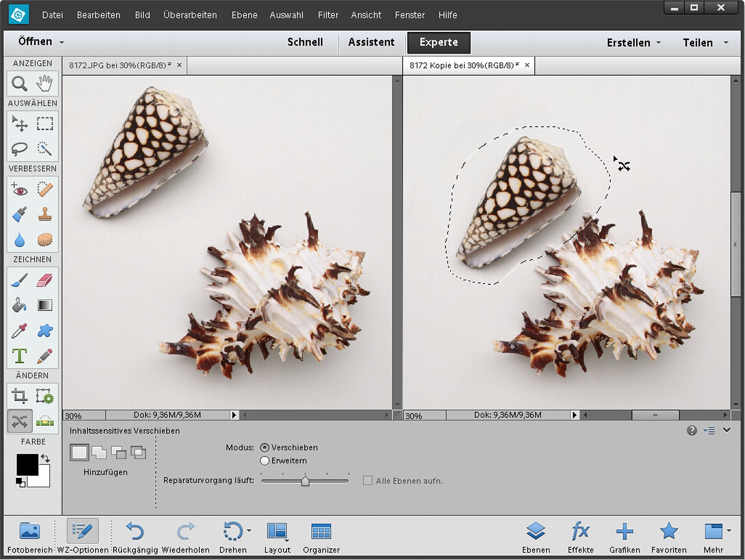
Task: Click the Rückgängig undo button
Action: point(135,537)
